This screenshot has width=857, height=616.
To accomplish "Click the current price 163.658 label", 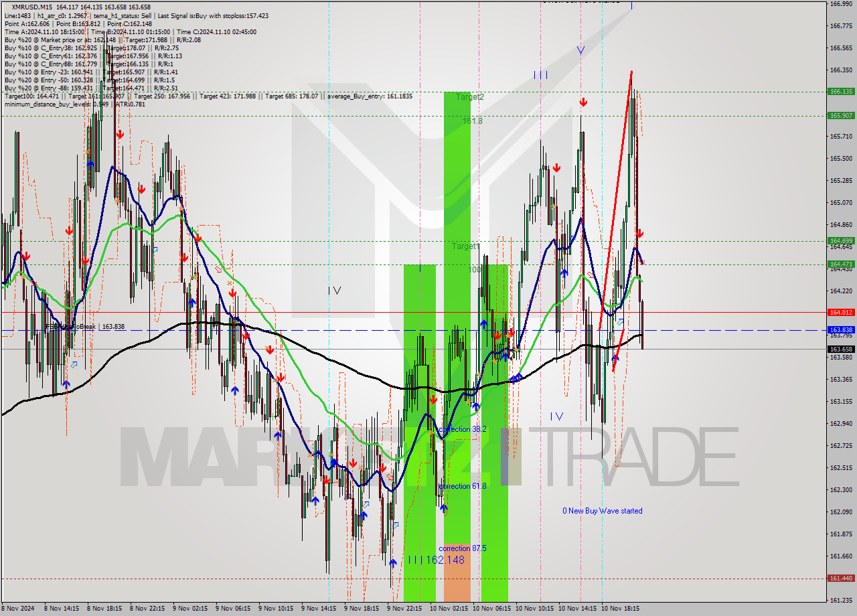I will click(841, 349).
